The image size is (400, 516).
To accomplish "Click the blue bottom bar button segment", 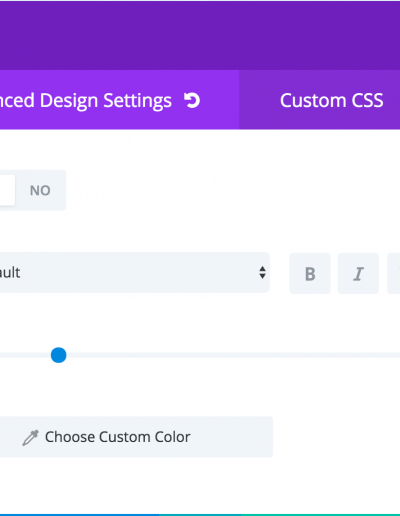I will click(79, 515).
